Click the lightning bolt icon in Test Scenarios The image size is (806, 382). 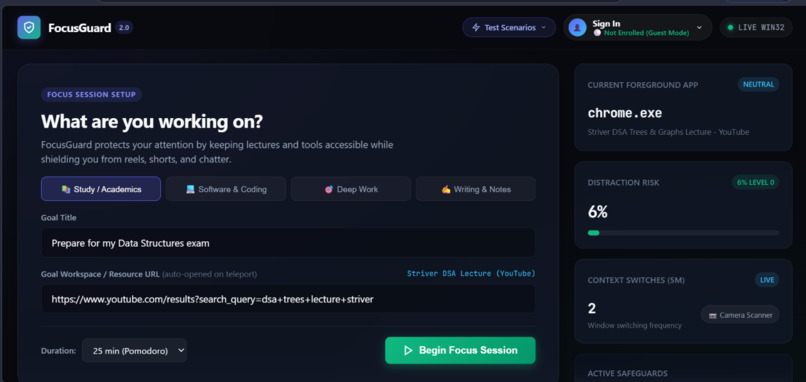point(476,28)
